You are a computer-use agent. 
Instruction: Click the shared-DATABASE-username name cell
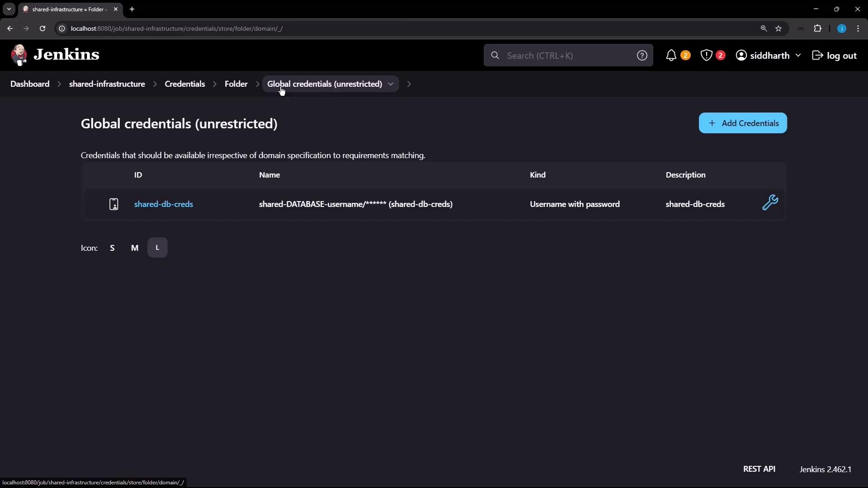356,204
